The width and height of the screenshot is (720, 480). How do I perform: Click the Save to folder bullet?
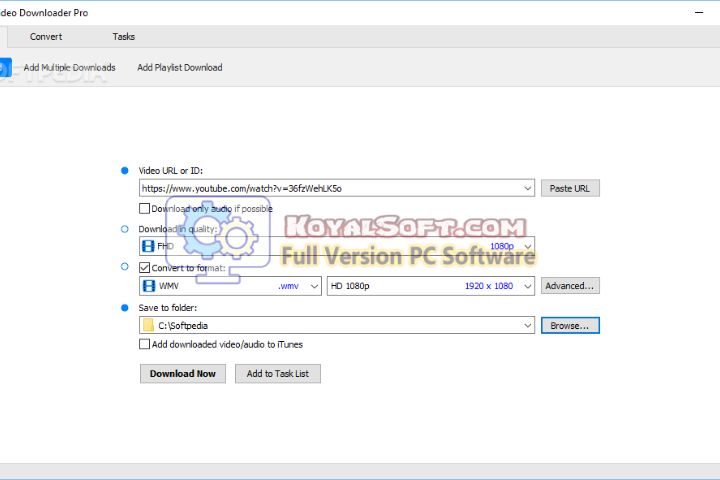pyautogui.click(x=124, y=308)
